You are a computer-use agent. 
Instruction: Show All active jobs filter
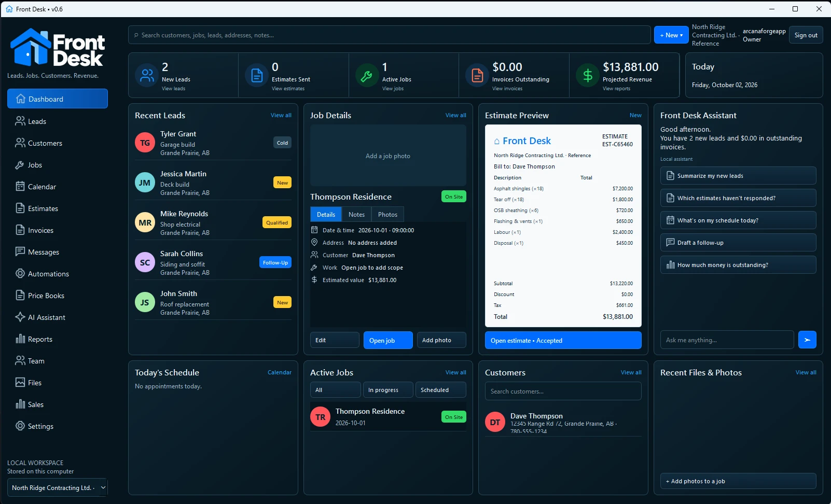(335, 389)
